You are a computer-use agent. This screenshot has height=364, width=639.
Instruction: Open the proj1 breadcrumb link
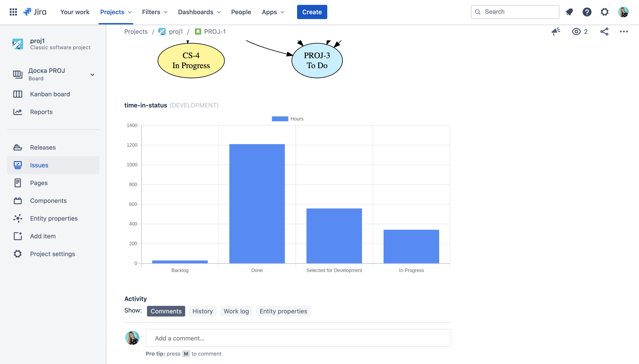[x=176, y=32]
